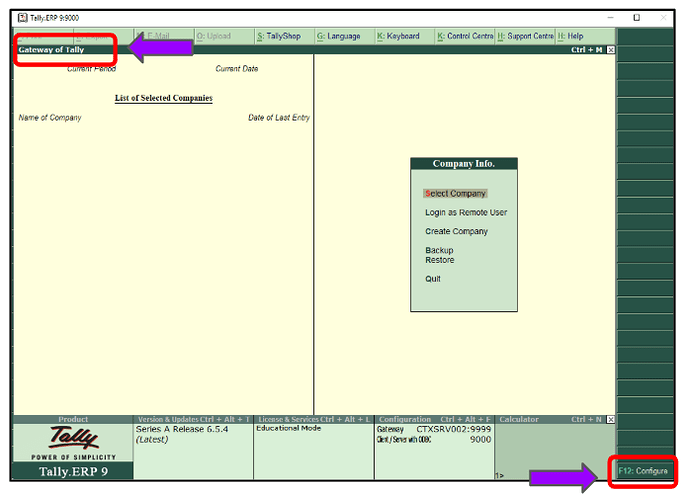Image resolution: width=690 pixels, height=497 pixels.
Task: Click the calculator input prompt
Action: point(499,475)
